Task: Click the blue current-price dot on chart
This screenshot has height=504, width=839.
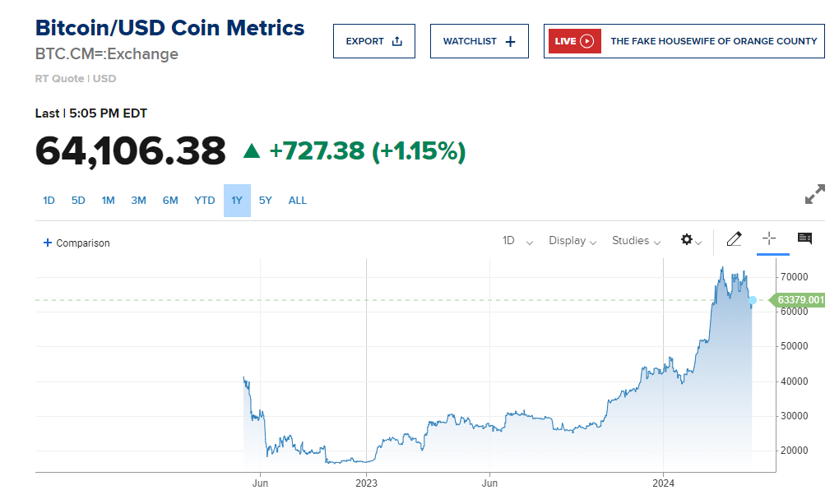Action: [x=752, y=300]
